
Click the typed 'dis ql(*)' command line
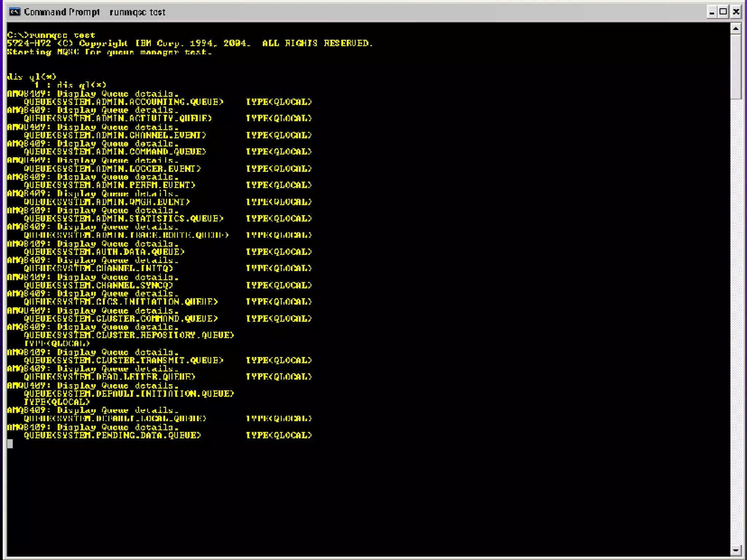tap(32, 77)
